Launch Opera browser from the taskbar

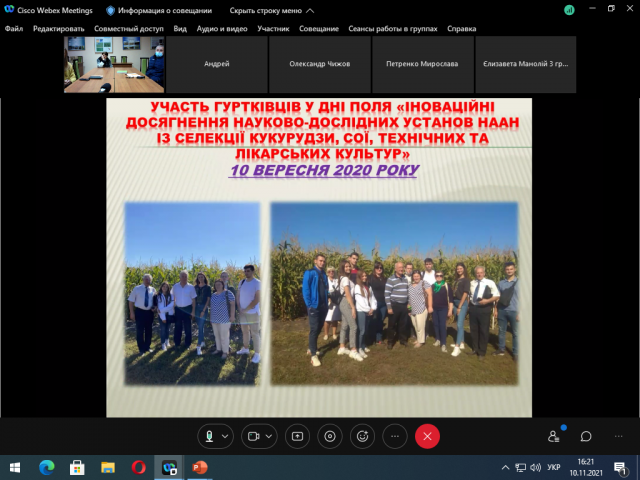138,467
